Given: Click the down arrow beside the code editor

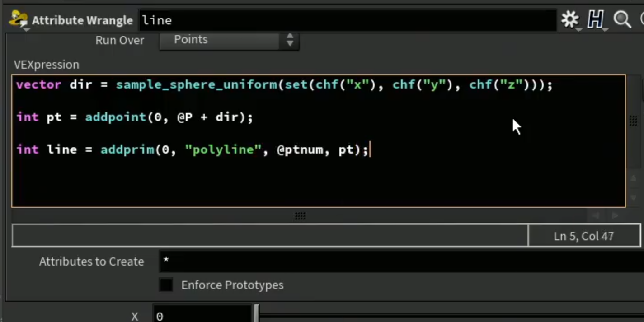Looking at the screenshot, I should pyautogui.click(x=633, y=197).
